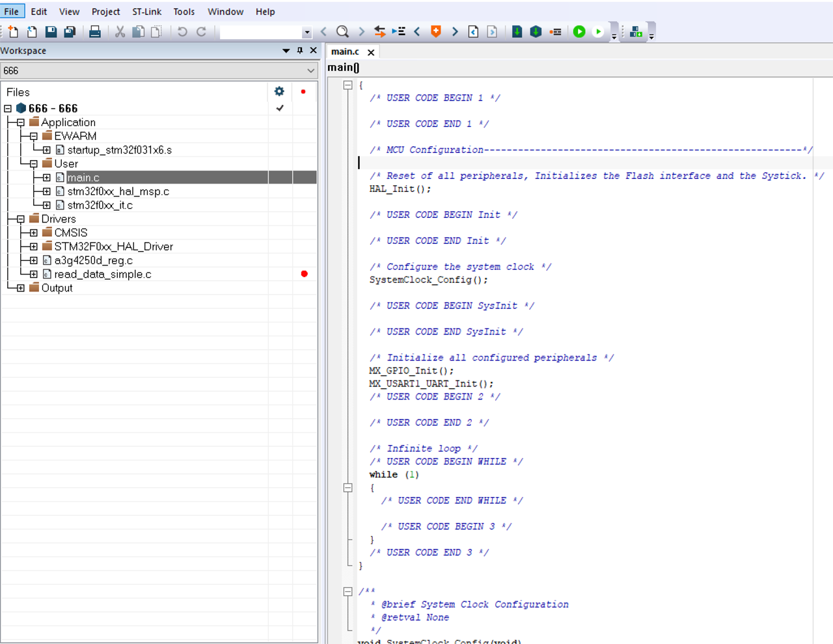Pin the Workspace panel

[300, 51]
